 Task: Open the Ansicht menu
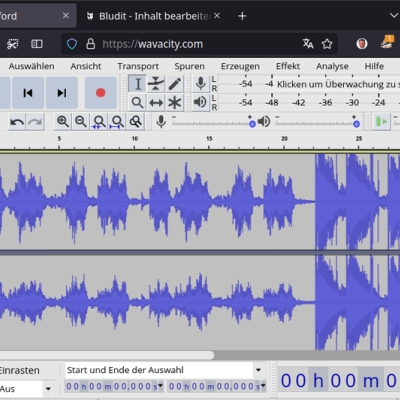click(x=86, y=66)
